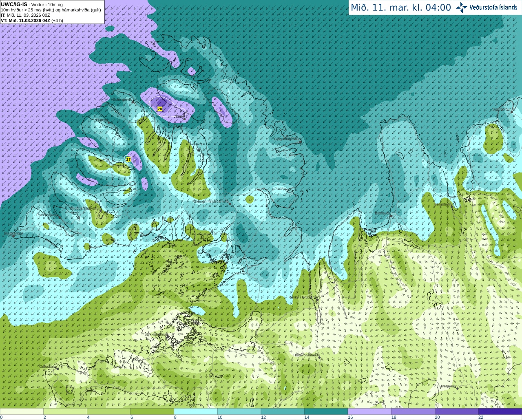The width and height of the screenshot is (522, 420).
Task: Click the Flateyri station label
Action: pos(101,120)
